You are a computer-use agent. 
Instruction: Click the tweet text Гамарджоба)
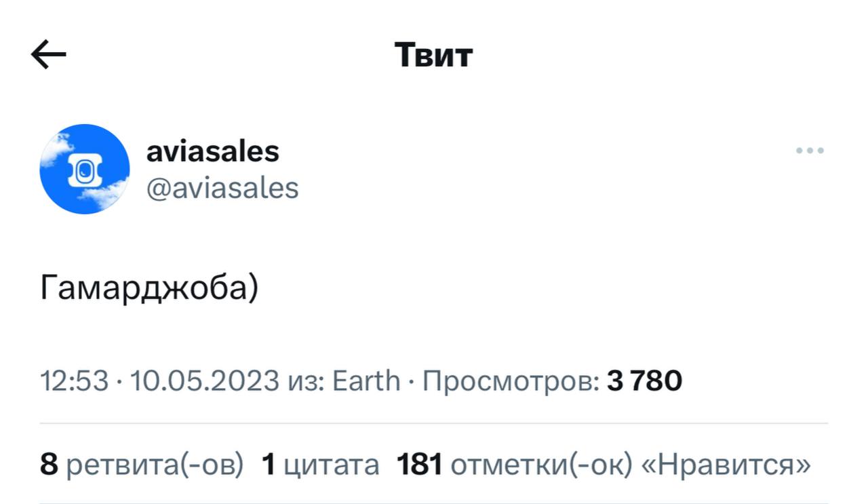[149, 290]
